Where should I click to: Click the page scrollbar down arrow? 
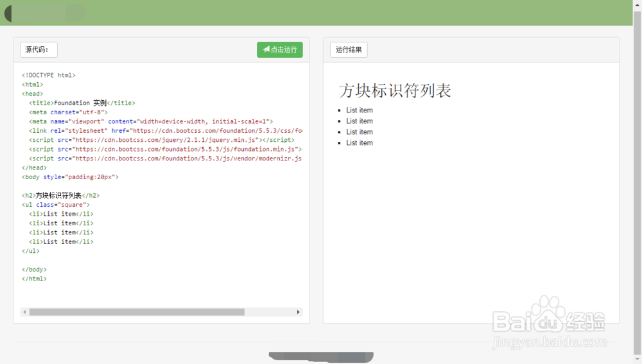point(637,359)
